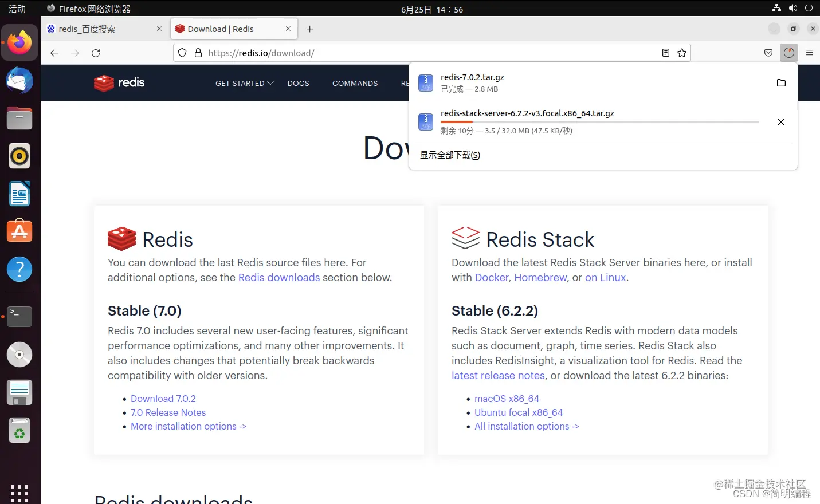Click the Firefox 网络浏览器 app menu
820x504 pixels.
coord(88,9)
